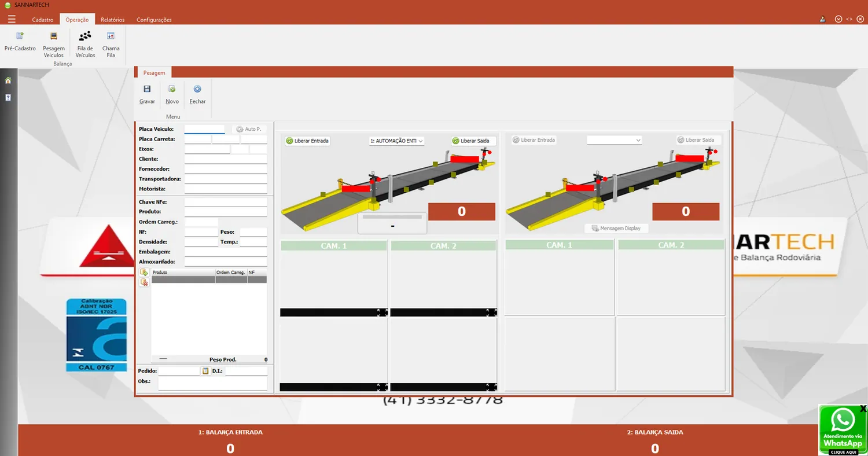Click the active Liberar Saida button

[473, 141]
